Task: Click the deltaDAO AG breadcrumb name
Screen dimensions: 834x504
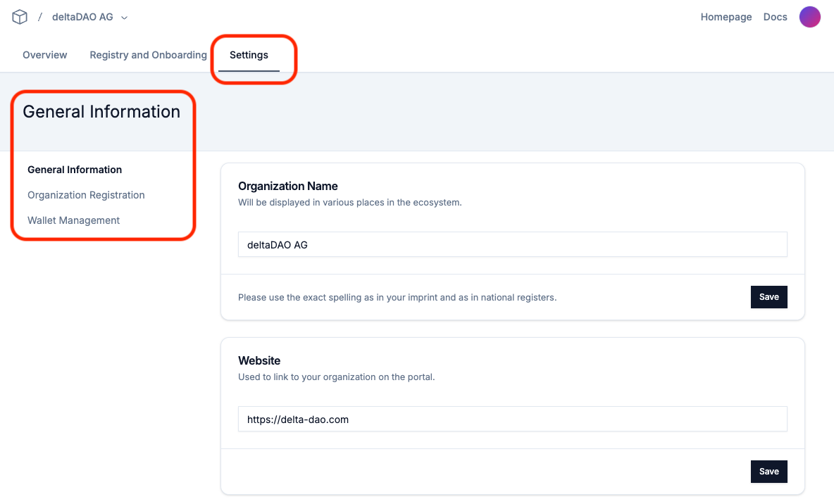Action: point(82,17)
